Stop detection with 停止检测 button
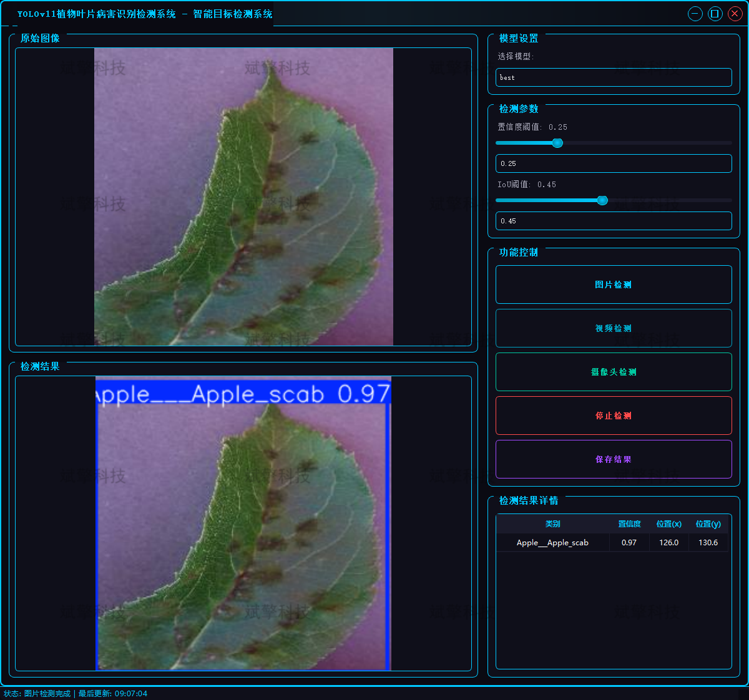Viewport: 749px width, 700px height. (x=614, y=416)
